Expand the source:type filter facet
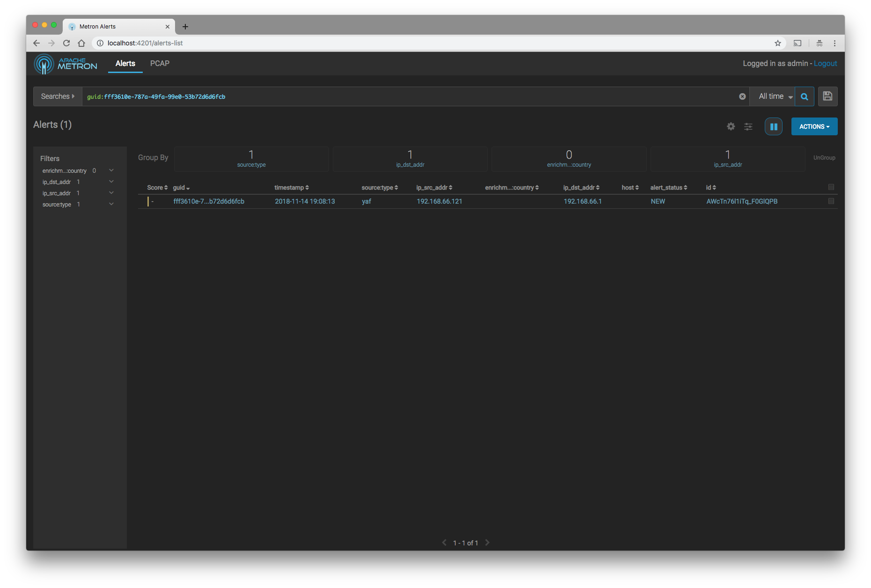Viewport: 871px width, 588px height. click(111, 204)
